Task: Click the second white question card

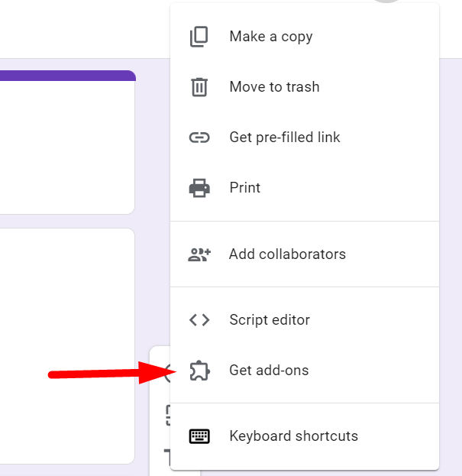Action: click(x=67, y=345)
